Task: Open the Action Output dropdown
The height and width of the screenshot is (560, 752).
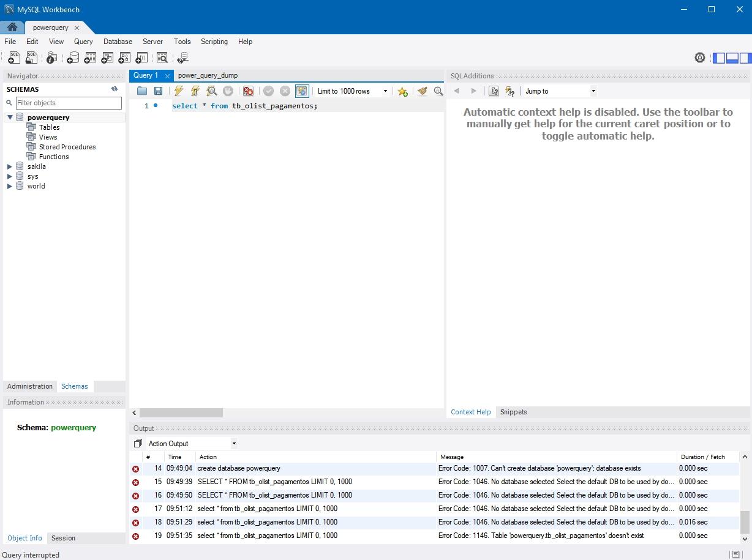Action: pos(192,444)
